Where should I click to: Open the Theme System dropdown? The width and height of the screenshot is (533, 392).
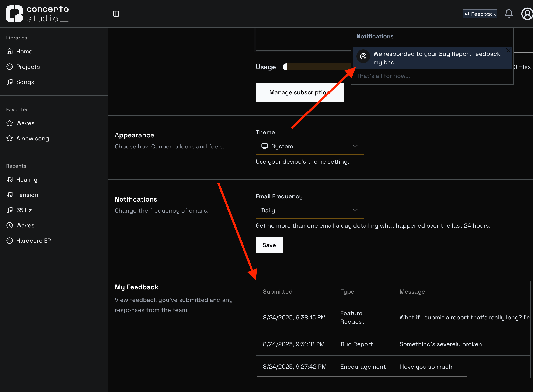click(310, 146)
